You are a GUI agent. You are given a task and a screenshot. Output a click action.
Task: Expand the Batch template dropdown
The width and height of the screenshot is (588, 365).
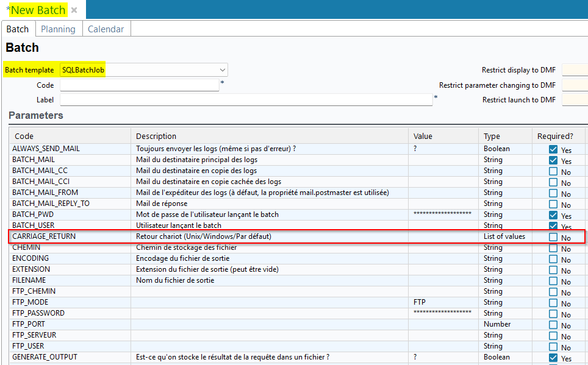coord(222,70)
